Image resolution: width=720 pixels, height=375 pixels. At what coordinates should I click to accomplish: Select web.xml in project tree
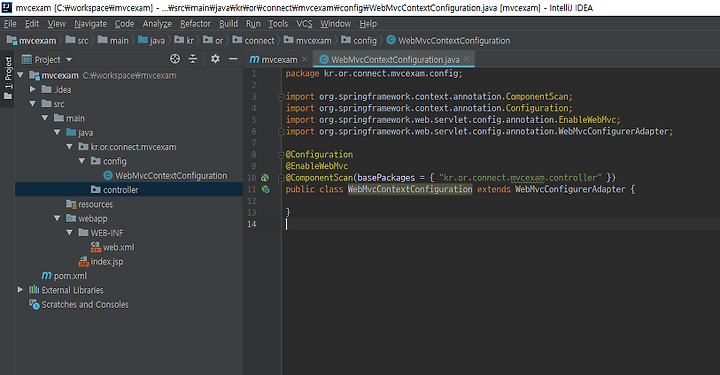113,247
